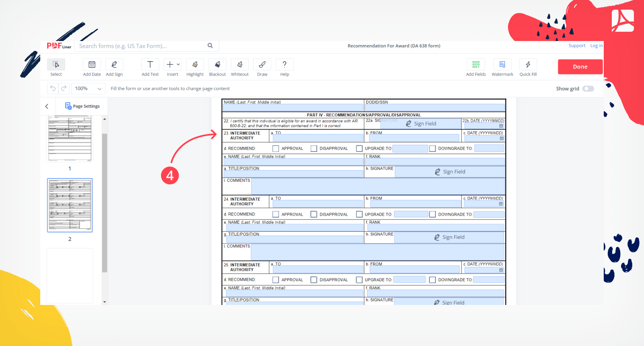Pick the Add Text tool
This screenshot has width=644, height=346.
tap(150, 68)
